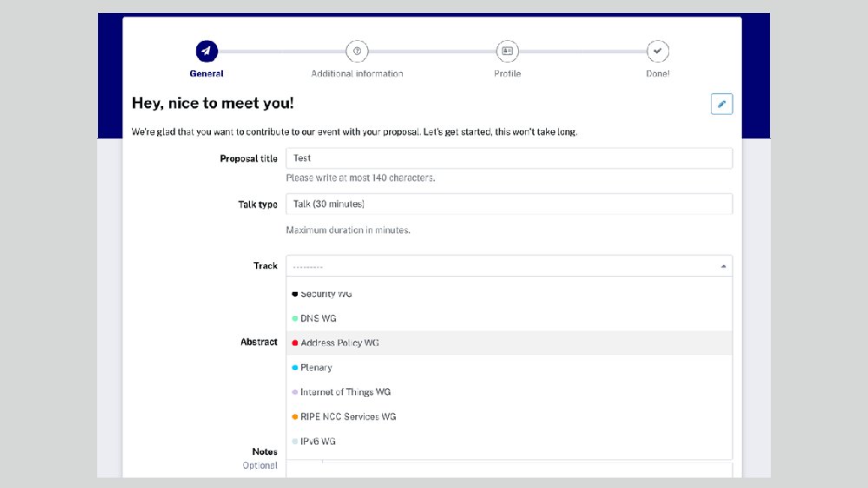Click the Proposal title input field

[509, 158]
